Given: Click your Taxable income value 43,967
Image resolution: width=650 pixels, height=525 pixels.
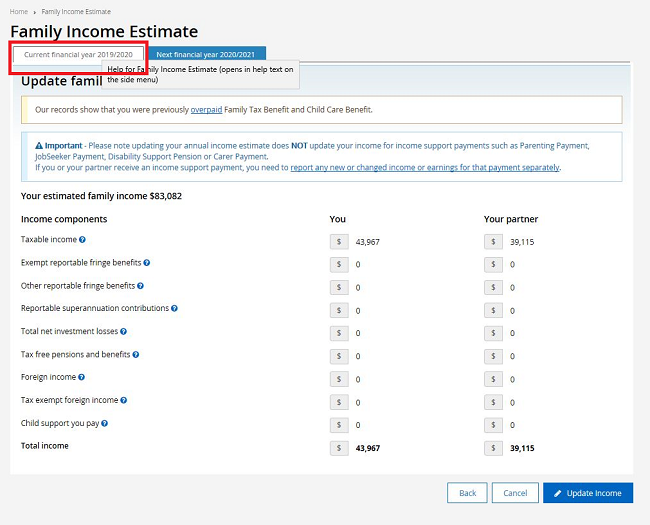Looking at the screenshot, I should 367,242.
